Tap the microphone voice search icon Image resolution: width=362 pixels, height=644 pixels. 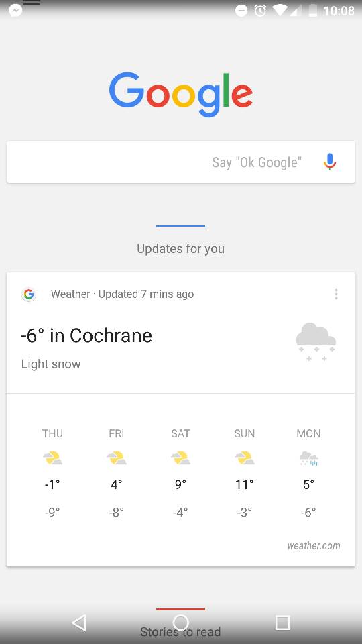330,162
